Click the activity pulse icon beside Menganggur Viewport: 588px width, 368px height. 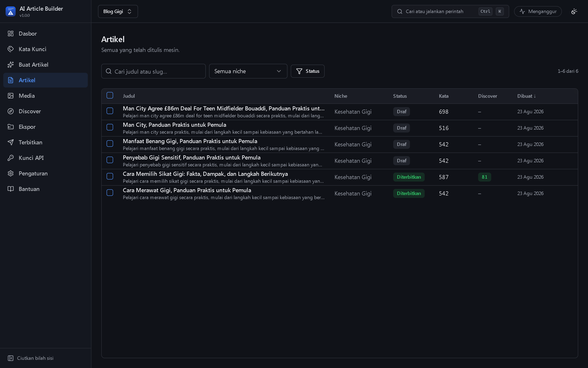click(x=522, y=11)
